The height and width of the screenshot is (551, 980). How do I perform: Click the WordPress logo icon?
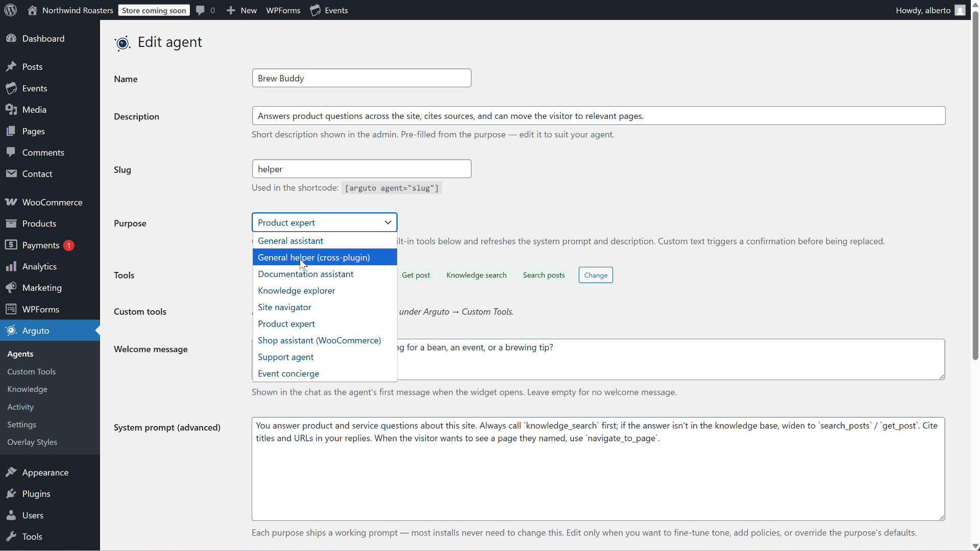(x=10, y=10)
